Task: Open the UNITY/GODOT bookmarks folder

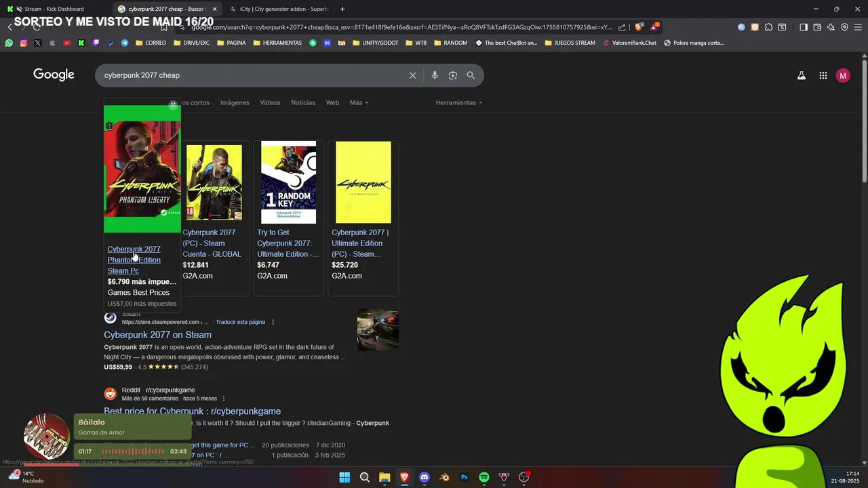Action: pyautogui.click(x=375, y=43)
